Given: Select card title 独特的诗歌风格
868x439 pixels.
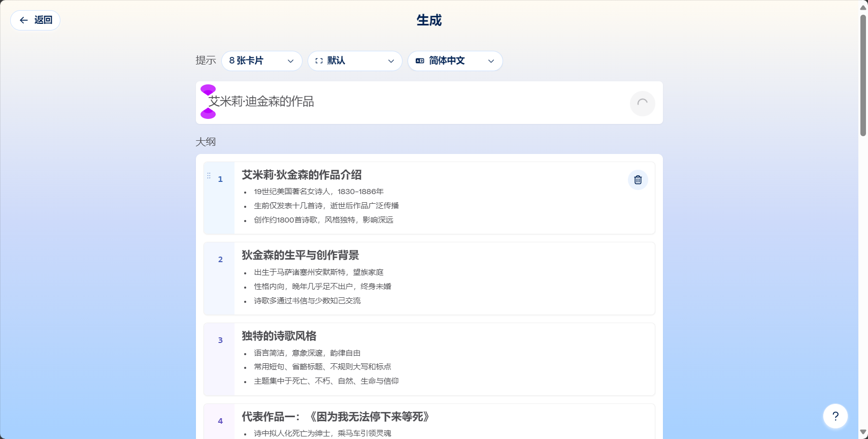Looking at the screenshot, I should point(279,336).
